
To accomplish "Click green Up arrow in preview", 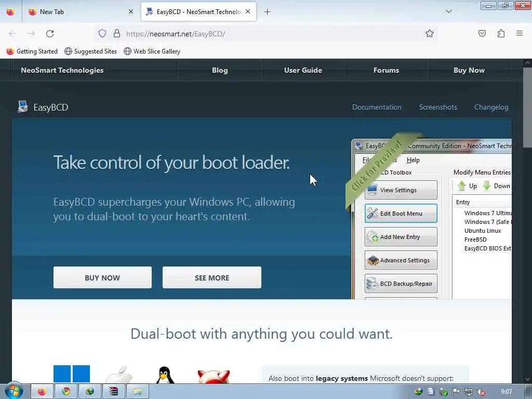I will tap(462, 185).
